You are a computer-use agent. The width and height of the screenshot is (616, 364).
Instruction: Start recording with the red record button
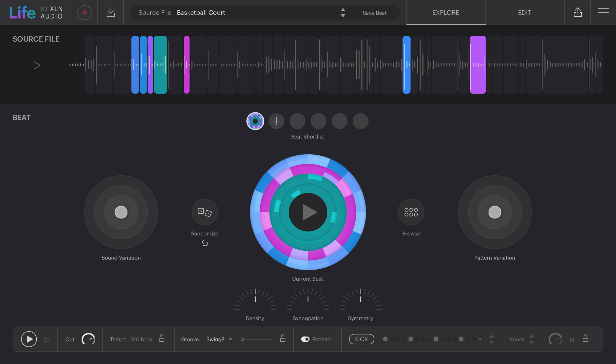(85, 12)
